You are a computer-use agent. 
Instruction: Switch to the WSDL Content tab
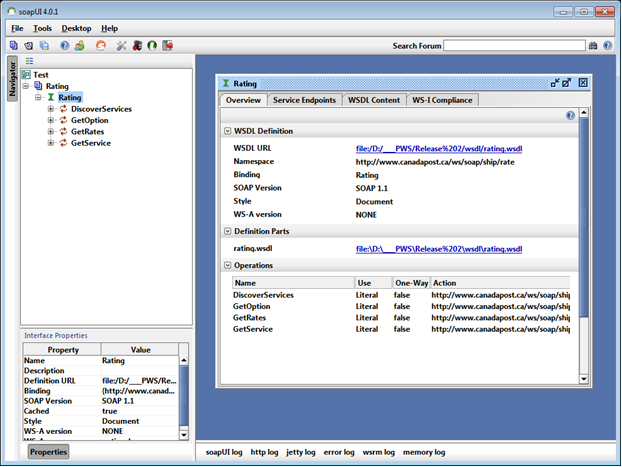(374, 100)
